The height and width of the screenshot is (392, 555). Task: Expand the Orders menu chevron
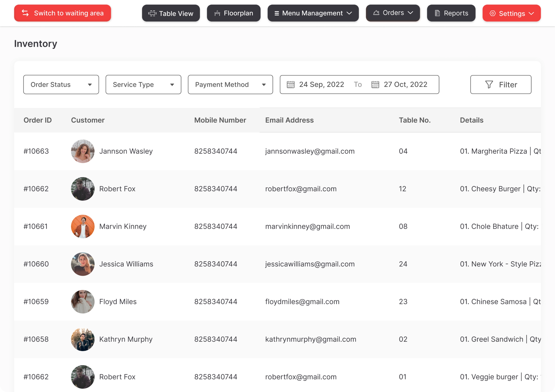410,13
